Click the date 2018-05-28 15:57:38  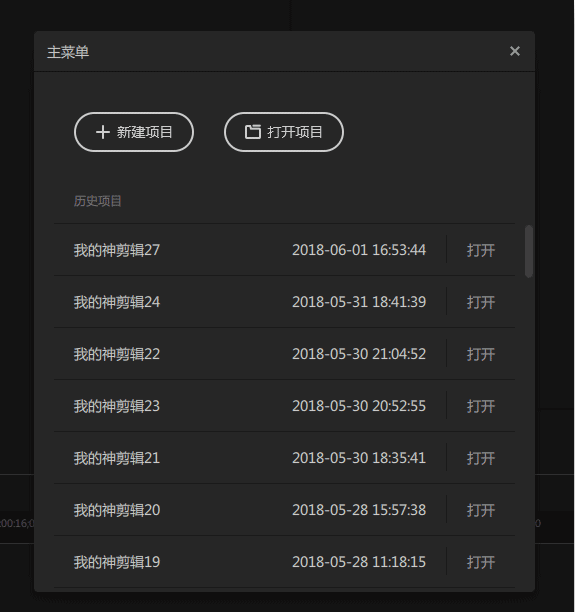click(x=359, y=510)
